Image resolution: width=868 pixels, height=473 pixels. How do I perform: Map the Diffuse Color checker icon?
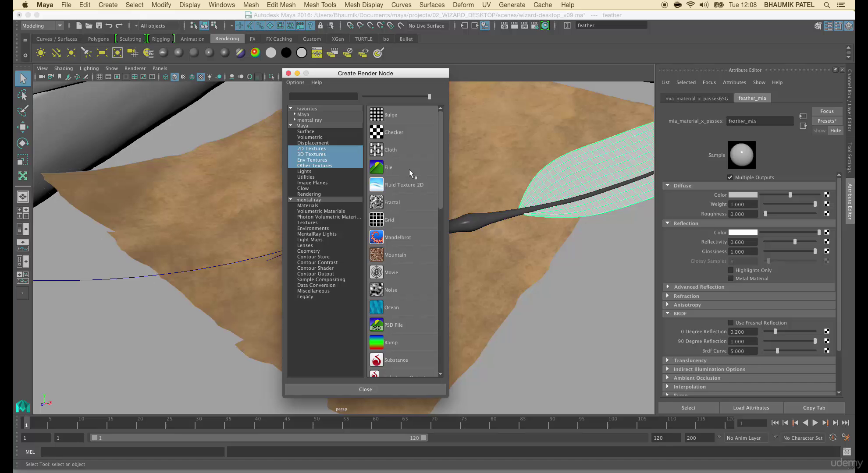[826, 194]
